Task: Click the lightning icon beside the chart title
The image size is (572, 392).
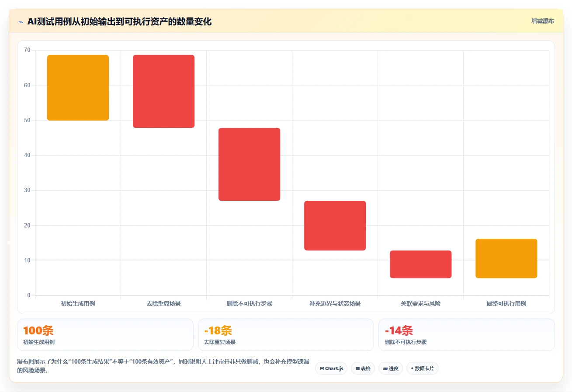Action: point(21,22)
